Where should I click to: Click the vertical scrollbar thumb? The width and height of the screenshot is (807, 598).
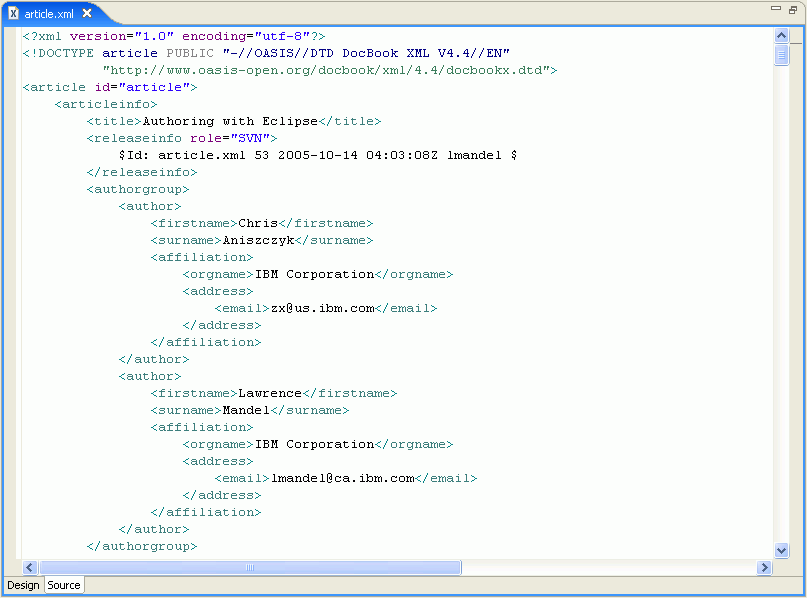coord(781,55)
